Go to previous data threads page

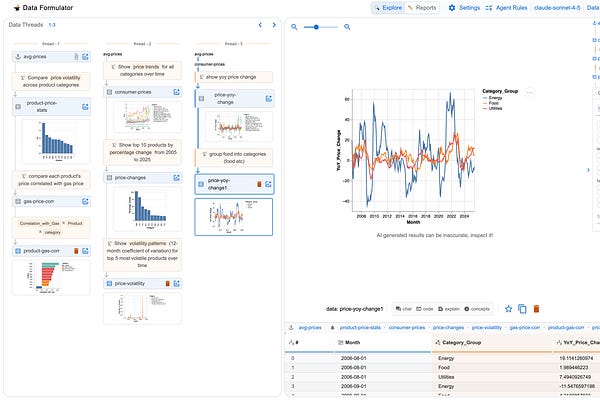(x=260, y=25)
